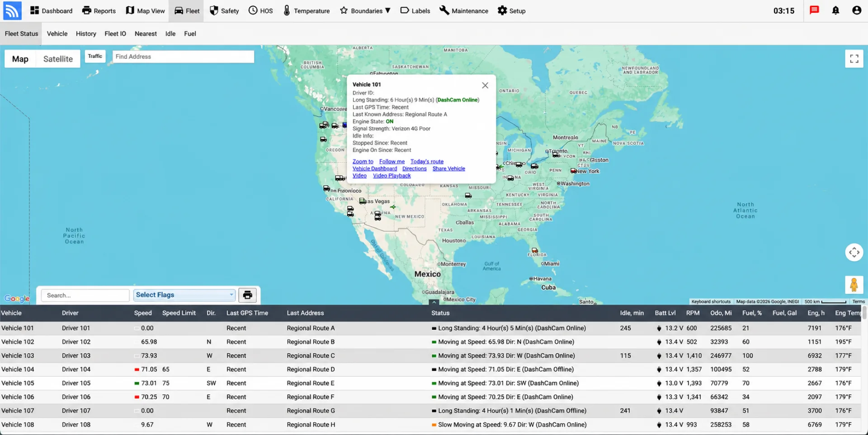Open the user account icon
The height and width of the screenshot is (435, 868).
click(x=856, y=10)
